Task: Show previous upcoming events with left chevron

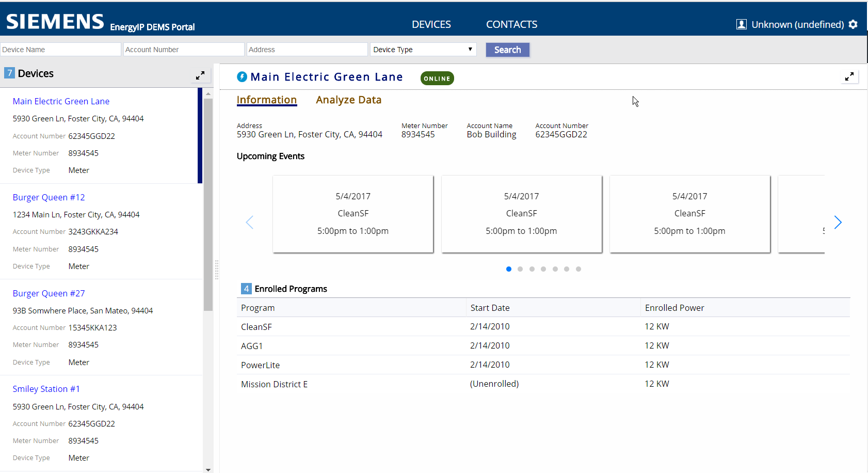Action: pos(250,222)
